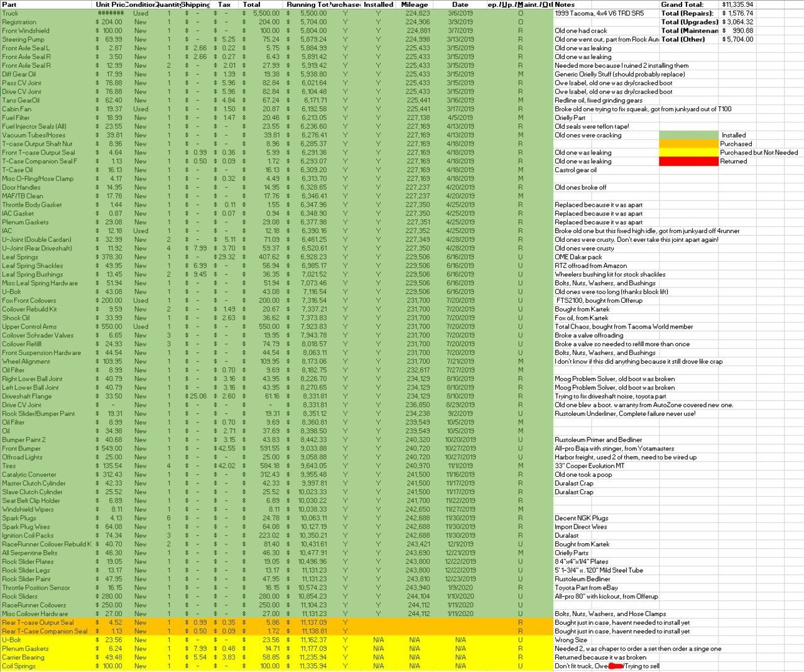Click the 'Total (Repairs):' label
The height and width of the screenshot is (672, 804).
pos(688,13)
